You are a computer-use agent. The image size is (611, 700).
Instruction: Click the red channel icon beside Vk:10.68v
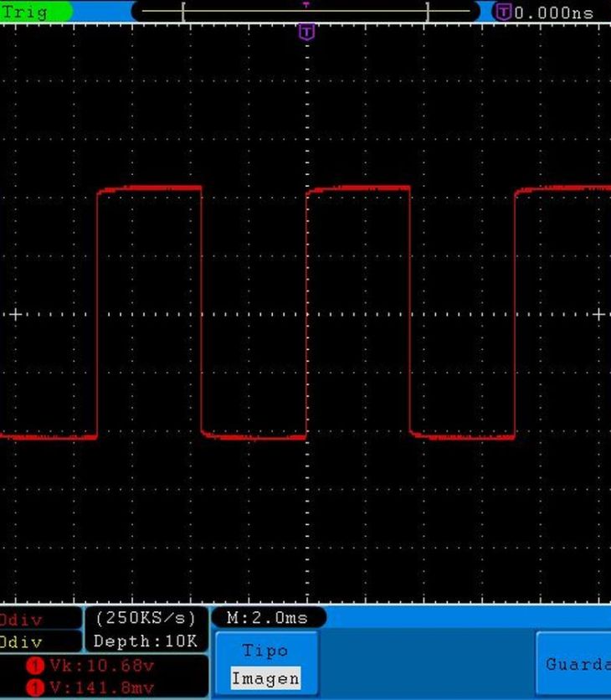click(35, 667)
